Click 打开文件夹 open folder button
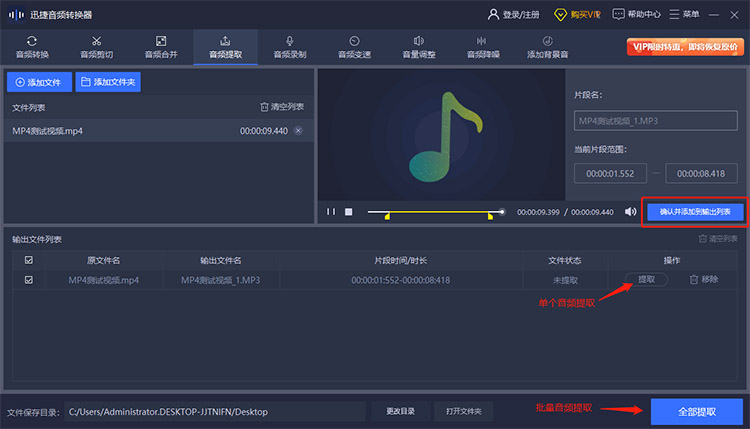Image resolution: width=750 pixels, height=429 pixels. 463,411
